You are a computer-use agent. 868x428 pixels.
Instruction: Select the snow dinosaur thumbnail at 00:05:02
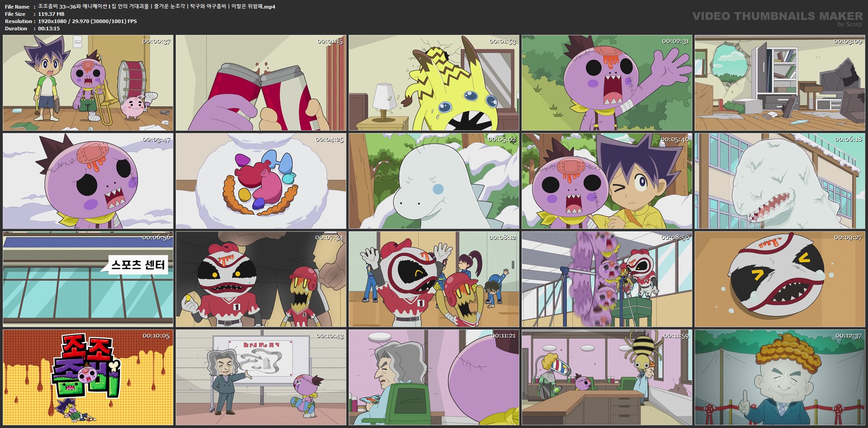click(434, 181)
